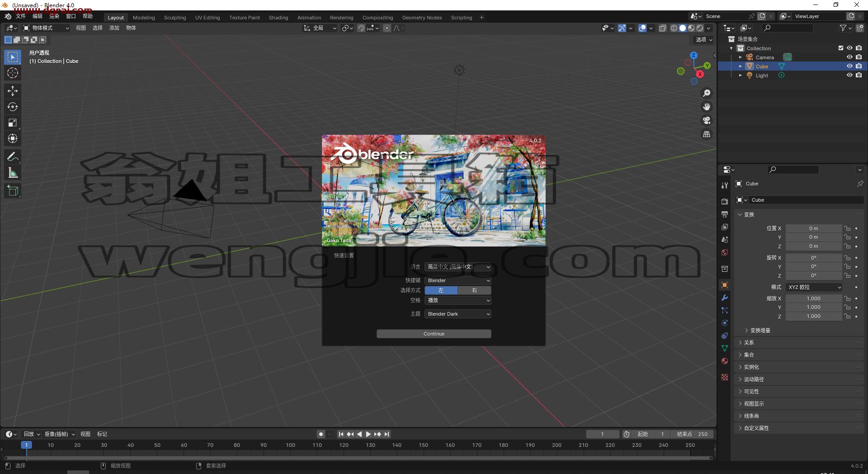
Task: Select the Move tool
Action: click(13, 91)
